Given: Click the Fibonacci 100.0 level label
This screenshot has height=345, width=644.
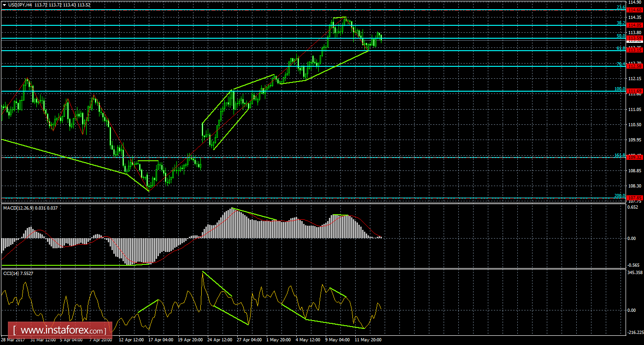Looking at the screenshot, I should tap(619, 88).
